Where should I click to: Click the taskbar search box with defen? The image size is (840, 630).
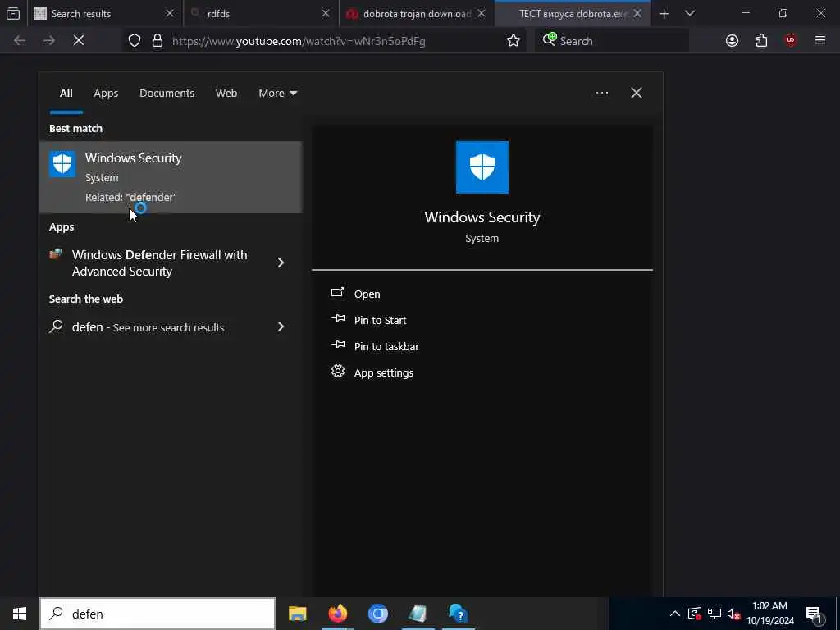coord(157,614)
